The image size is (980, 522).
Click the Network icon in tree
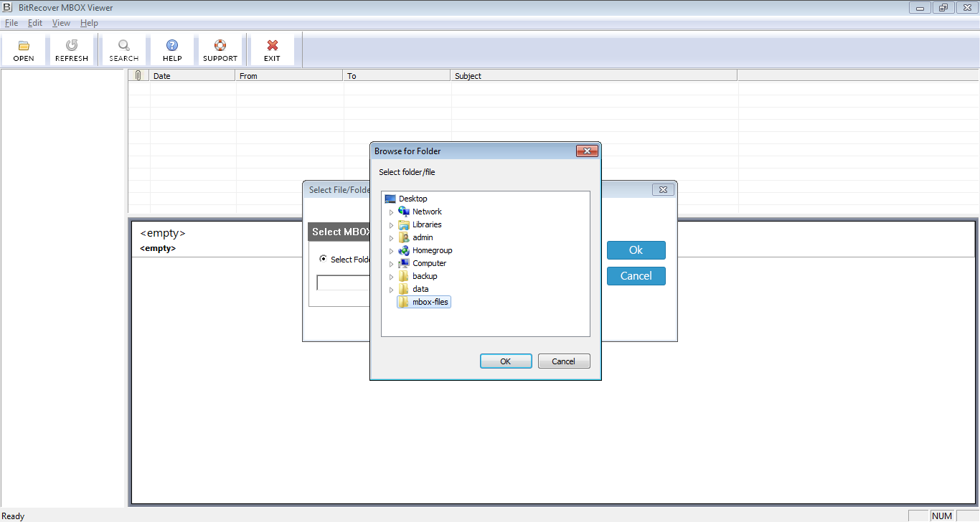coord(404,212)
